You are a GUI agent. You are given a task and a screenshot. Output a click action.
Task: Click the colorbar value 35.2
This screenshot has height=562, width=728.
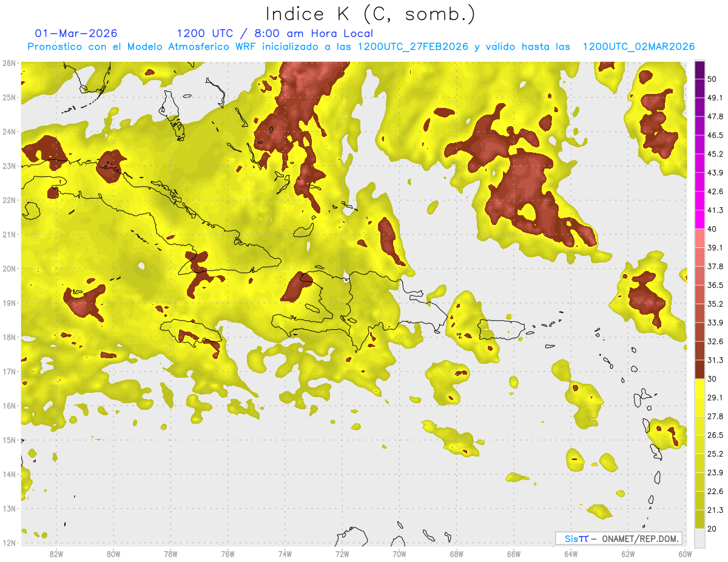pos(715,304)
